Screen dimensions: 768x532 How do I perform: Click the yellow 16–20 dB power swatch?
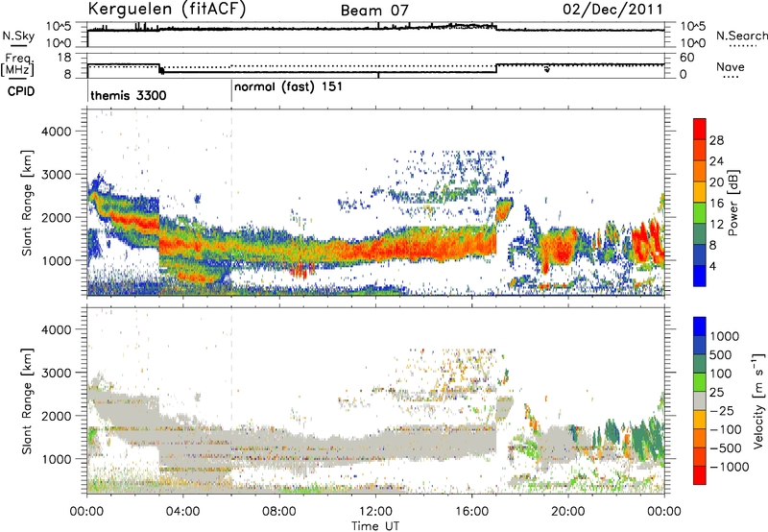700,192
